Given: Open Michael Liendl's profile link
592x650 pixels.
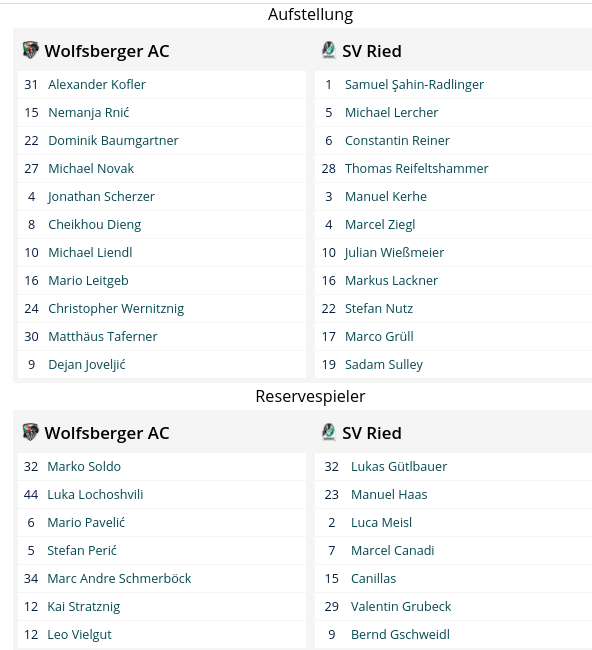Looking at the screenshot, I should click(x=90, y=252).
